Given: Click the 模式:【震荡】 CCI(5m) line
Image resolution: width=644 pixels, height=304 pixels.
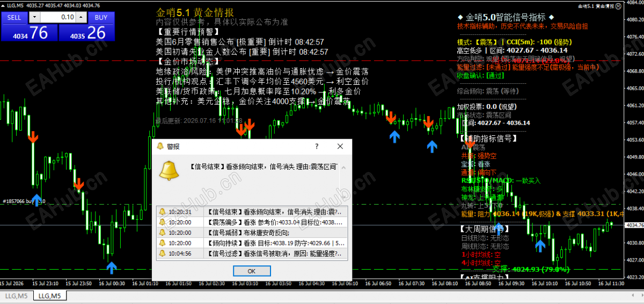Looking at the screenshot, I should pos(514,42).
